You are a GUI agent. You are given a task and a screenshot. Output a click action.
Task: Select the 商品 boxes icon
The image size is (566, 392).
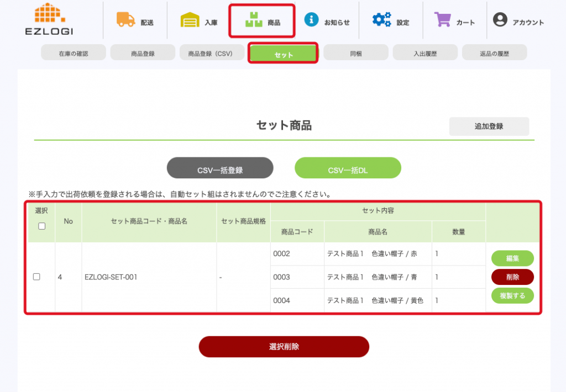(254, 20)
